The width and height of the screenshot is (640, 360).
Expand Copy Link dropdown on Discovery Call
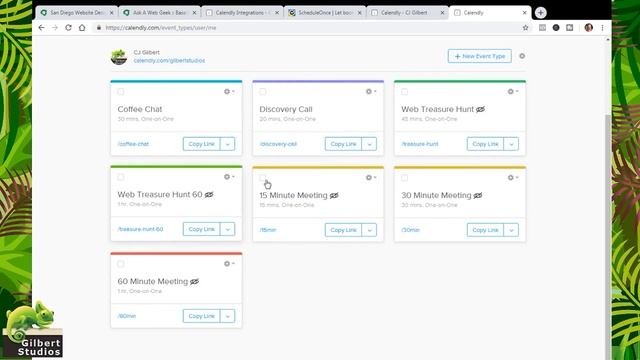tap(369, 144)
